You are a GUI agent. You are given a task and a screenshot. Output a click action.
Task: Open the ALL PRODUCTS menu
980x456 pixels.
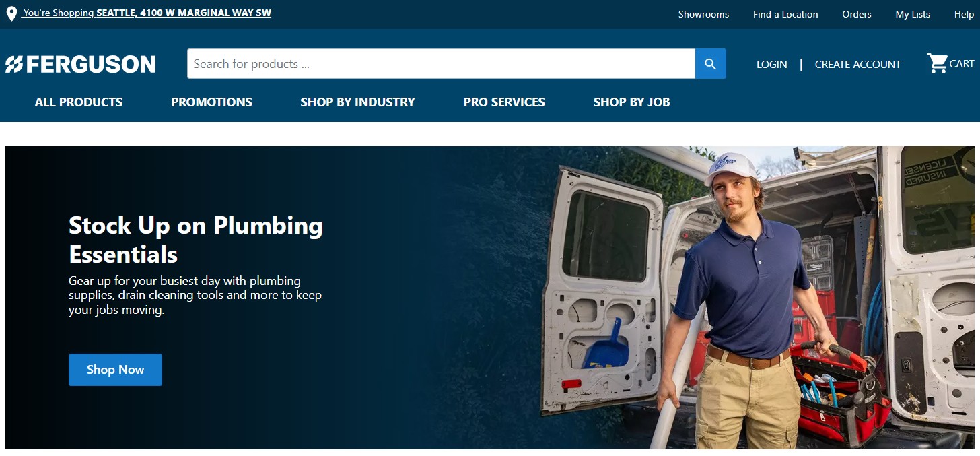click(79, 102)
